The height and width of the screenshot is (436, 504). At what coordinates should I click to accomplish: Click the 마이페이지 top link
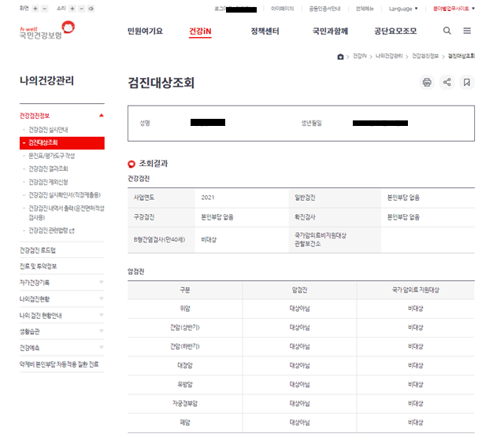tap(282, 9)
